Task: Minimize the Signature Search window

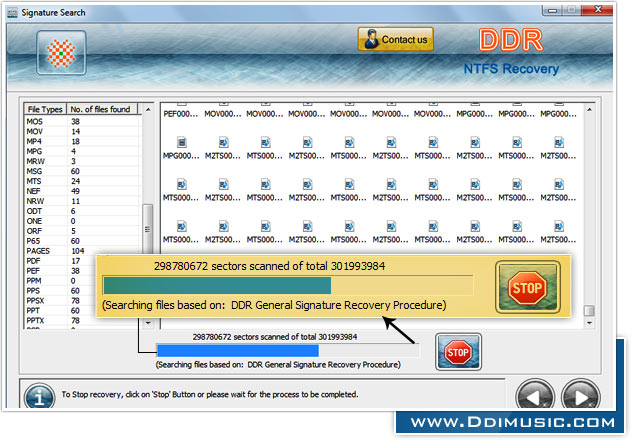Action: 553,10
